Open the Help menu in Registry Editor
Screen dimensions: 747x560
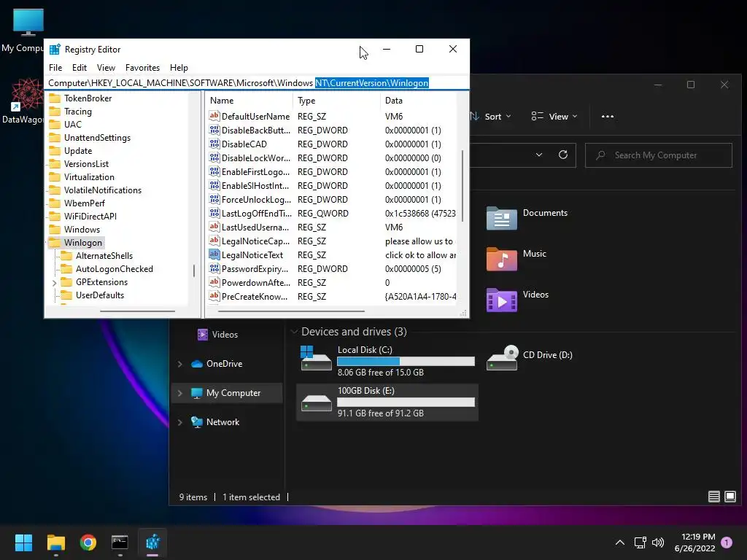(x=179, y=68)
